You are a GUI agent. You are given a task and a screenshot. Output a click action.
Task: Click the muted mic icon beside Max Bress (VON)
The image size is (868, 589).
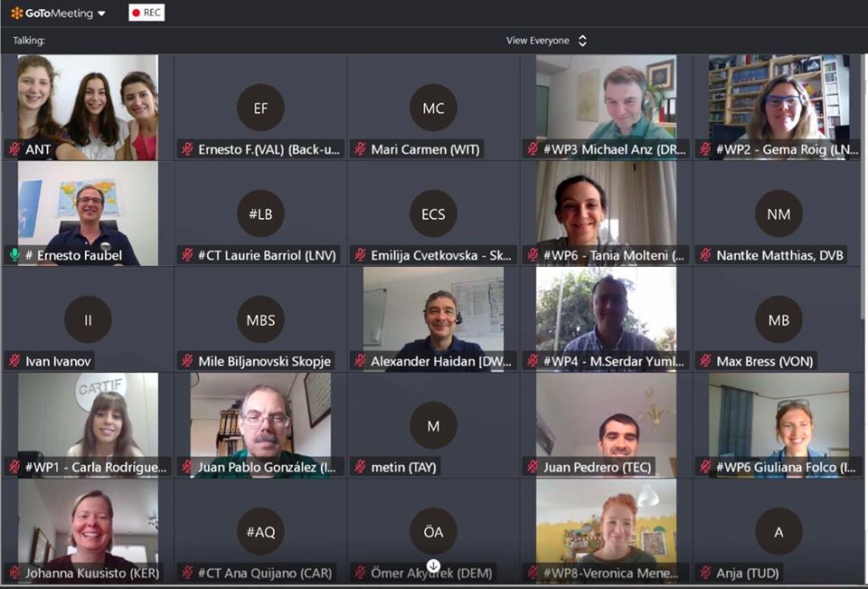(706, 361)
